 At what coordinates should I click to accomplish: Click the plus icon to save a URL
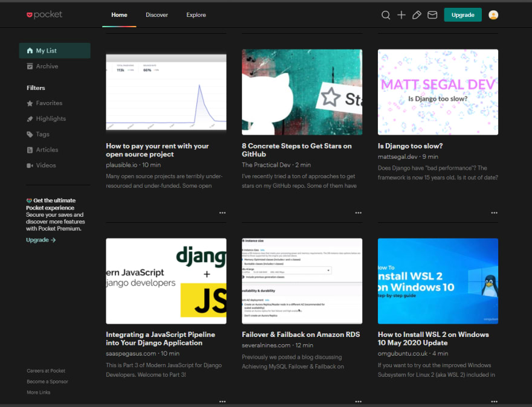coord(401,15)
